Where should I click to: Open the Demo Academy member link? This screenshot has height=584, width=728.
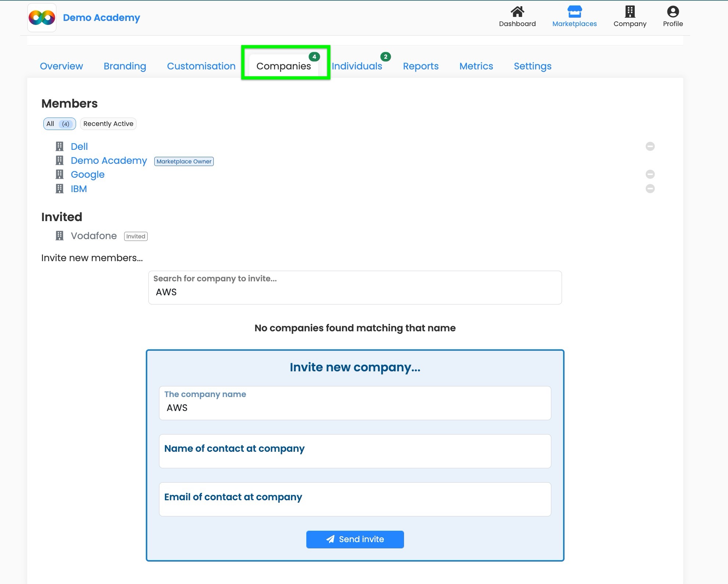109,161
